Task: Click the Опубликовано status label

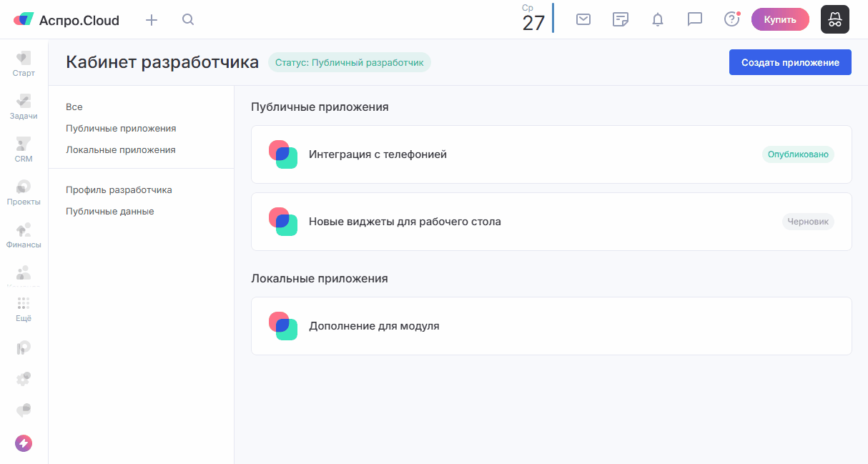Action: 798,154
